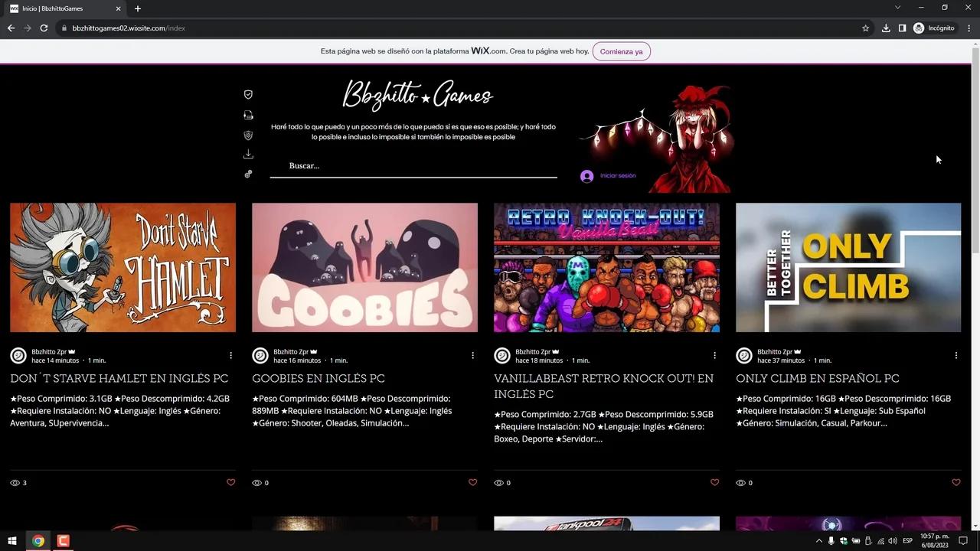Heart the VanillaBeast Retro Knock Out post

coord(714,482)
